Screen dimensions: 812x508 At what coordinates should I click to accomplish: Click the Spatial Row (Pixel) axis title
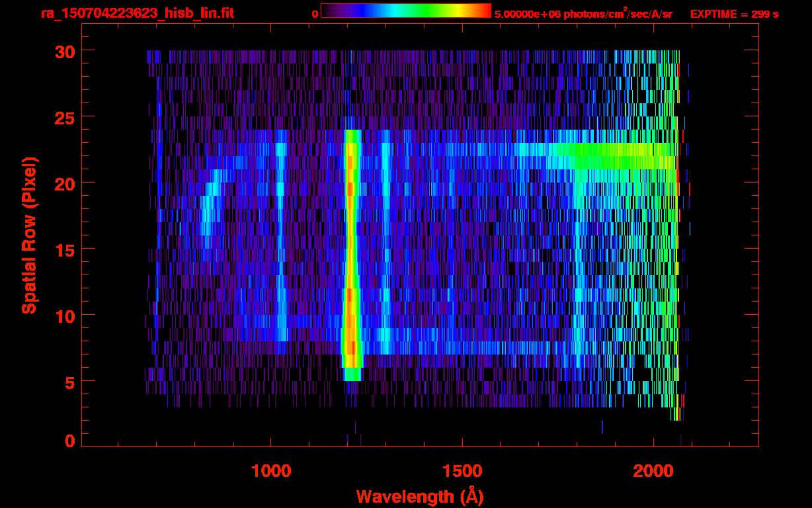click(x=30, y=235)
